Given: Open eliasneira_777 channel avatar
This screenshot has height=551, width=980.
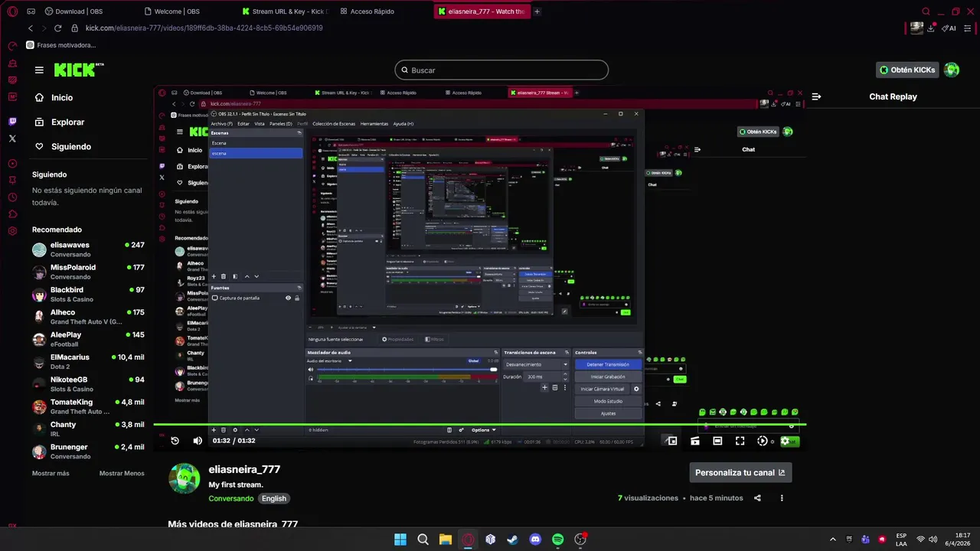Looking at the screenshot, I should 185,478.
